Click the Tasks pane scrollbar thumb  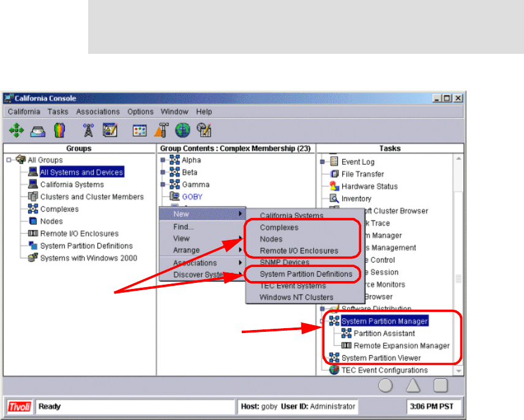pyautogui.click(x=458, y=279)
